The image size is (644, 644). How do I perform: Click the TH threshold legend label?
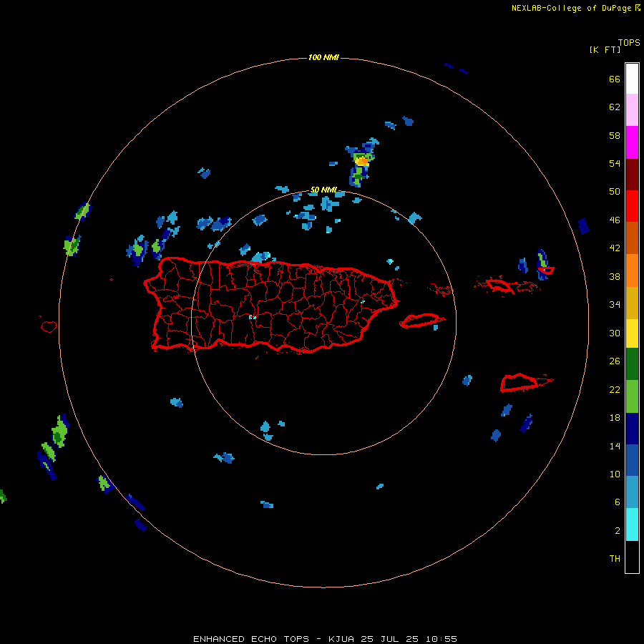615,559
